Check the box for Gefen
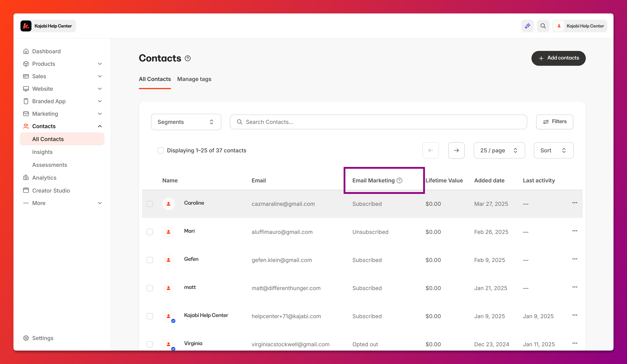Screen dimensions: 627x364 point(150,260)
